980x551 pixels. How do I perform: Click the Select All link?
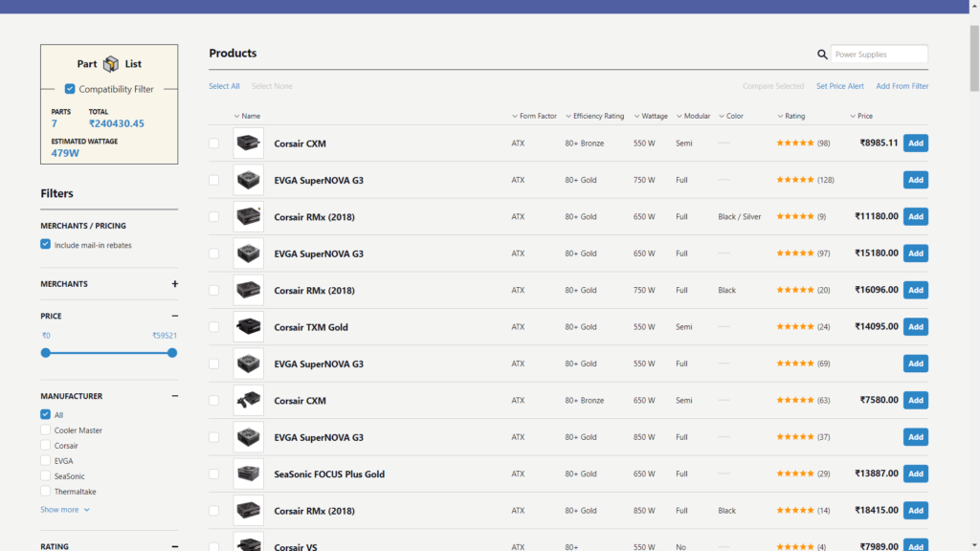pos(224,86)
